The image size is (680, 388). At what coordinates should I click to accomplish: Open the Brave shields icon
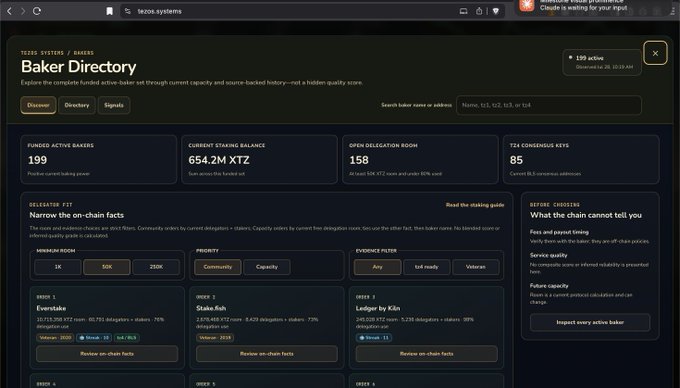[496, 11]
